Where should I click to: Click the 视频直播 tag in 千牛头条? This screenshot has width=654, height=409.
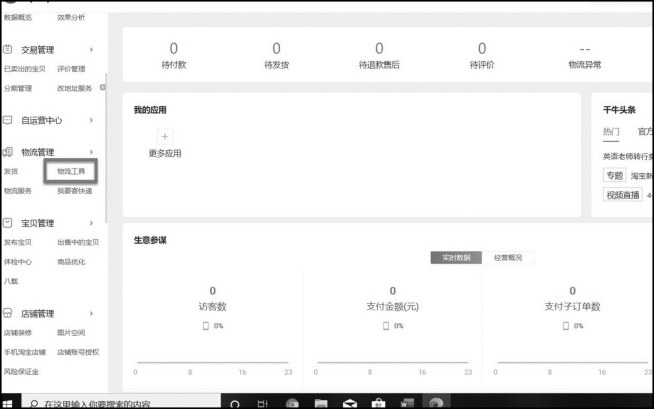pos(623,195)
